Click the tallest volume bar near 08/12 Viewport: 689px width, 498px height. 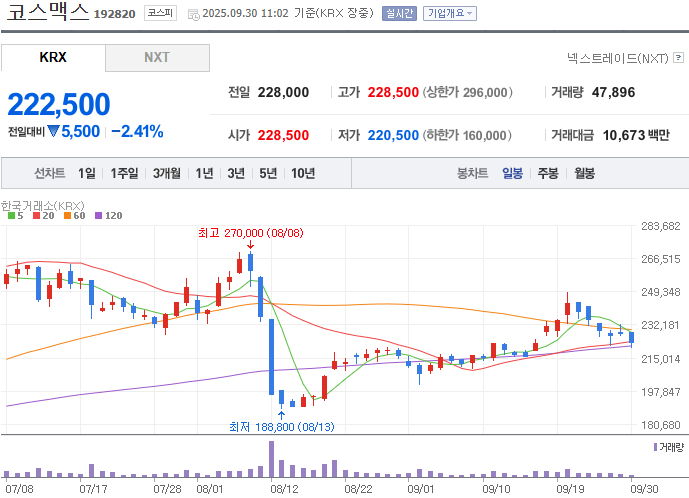272,459
